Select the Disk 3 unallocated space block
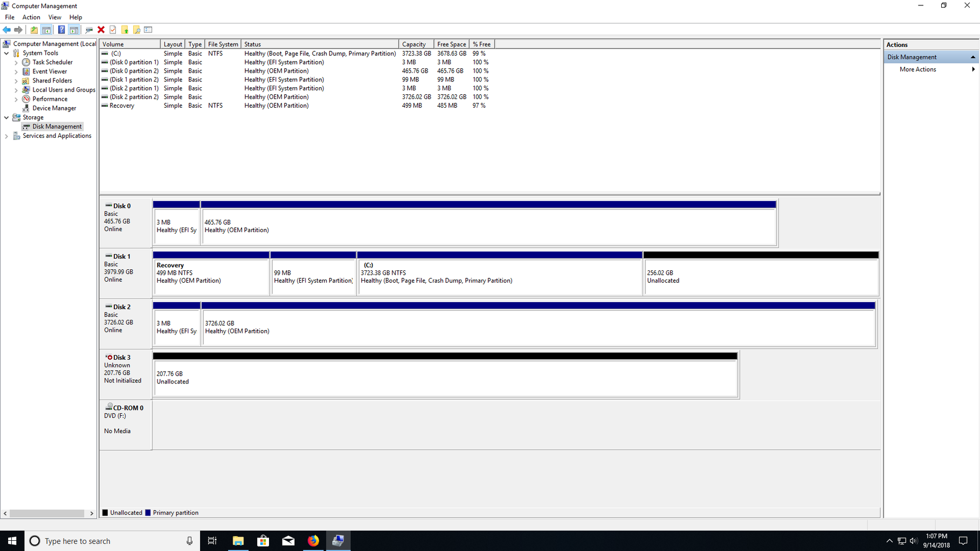Image resolution: width=980 pixels, height=551 pixels. point(445,378)
